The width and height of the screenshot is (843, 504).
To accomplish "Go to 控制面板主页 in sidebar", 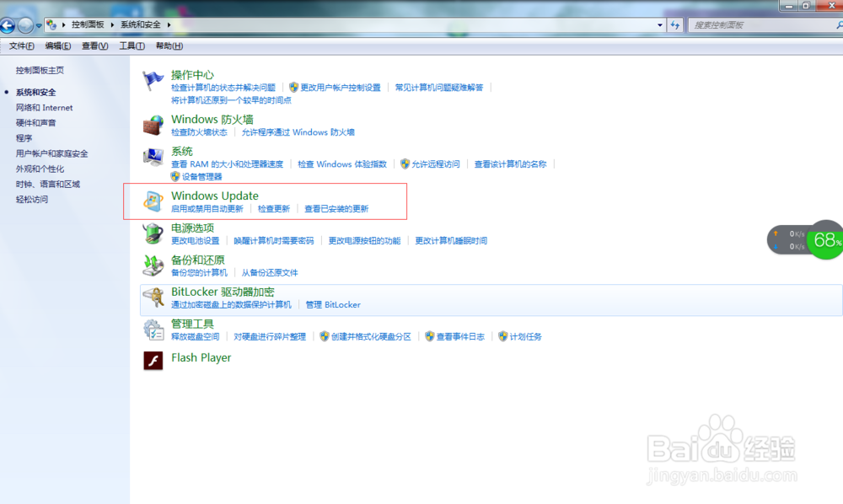I will point(40,70).
